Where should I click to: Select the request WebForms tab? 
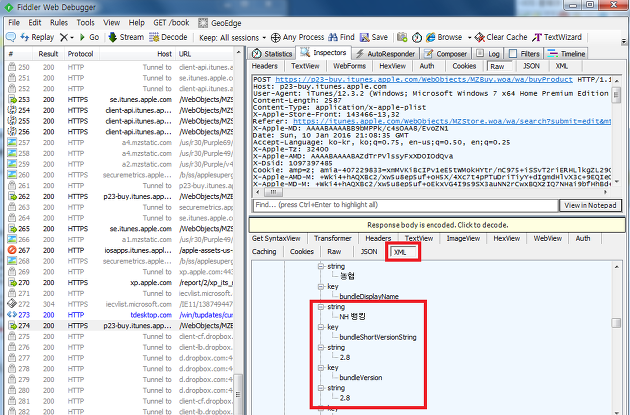[x=350, y=66]
